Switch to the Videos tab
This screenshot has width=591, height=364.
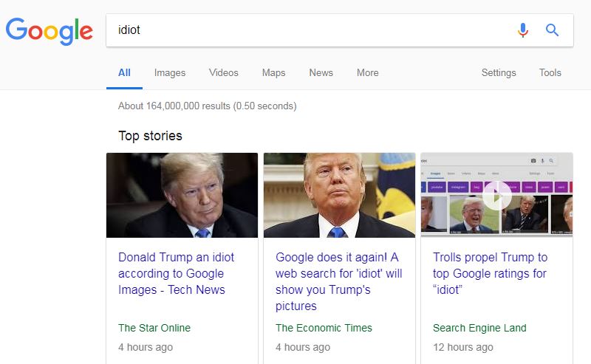pyautogui.click(x=224, y=72)
